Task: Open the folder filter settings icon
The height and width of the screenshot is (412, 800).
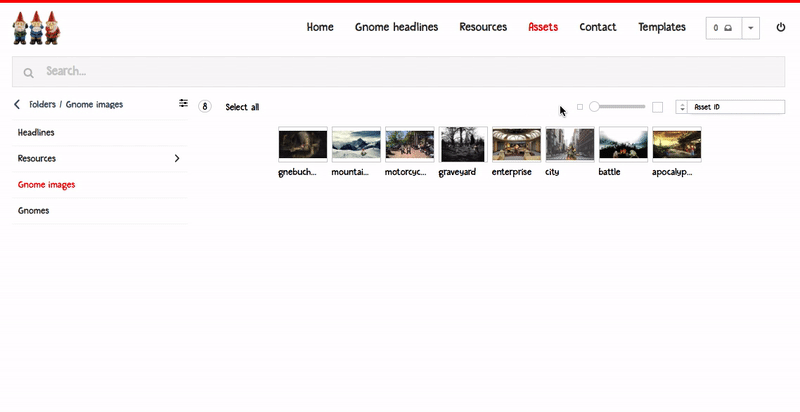Action: coord(183,104)
